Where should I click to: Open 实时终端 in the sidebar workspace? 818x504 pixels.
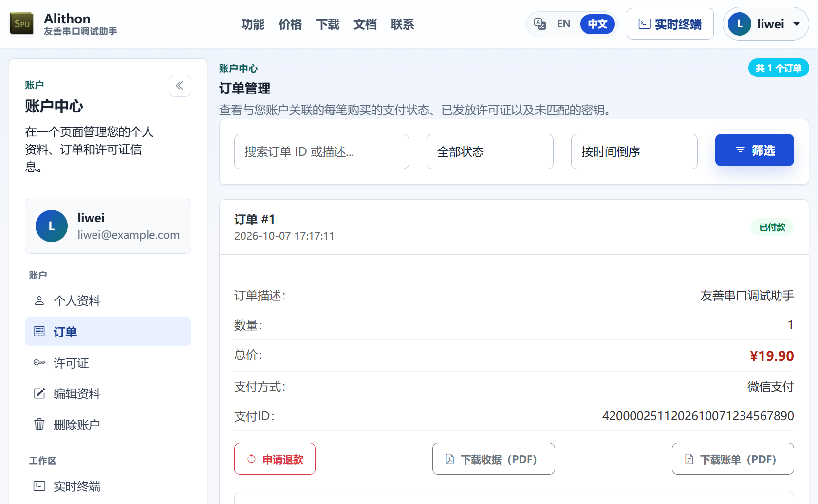coord(108,486)
